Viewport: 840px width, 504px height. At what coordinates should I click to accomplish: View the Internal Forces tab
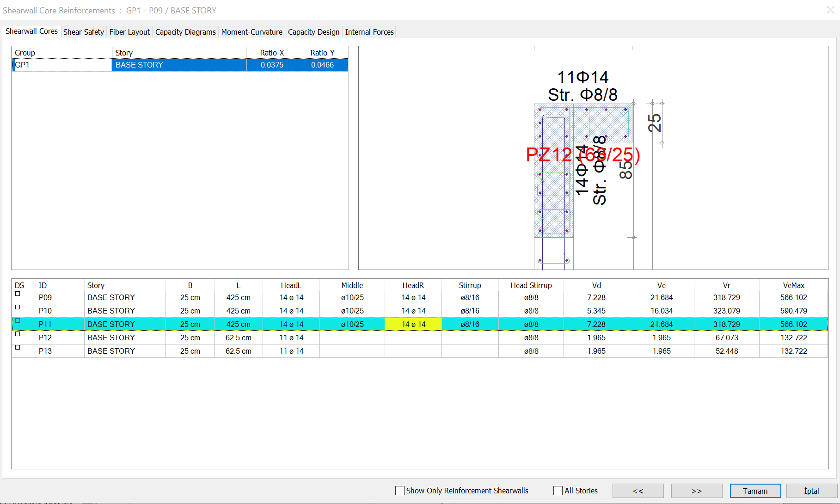[x=369, y=32]
